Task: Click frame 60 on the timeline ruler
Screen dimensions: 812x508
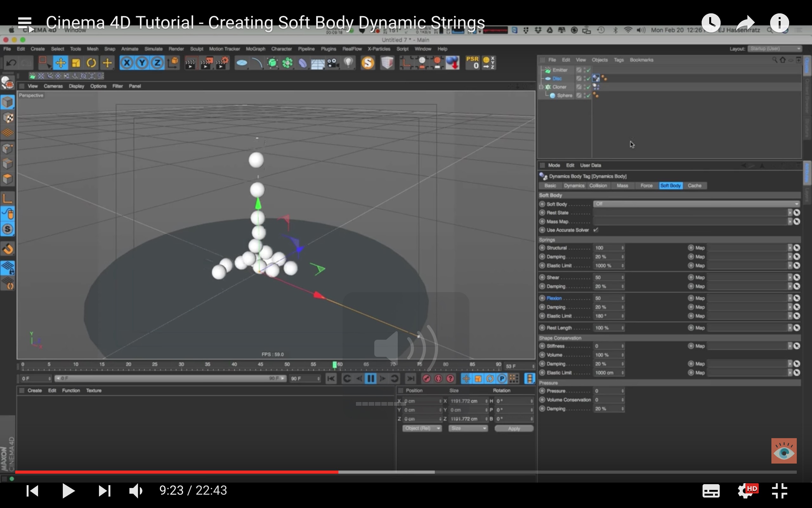Action: [x=340, y=364]
